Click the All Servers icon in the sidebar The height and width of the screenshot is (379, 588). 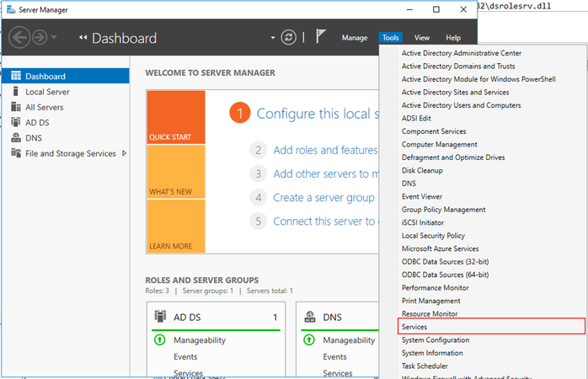coord(16,107)
